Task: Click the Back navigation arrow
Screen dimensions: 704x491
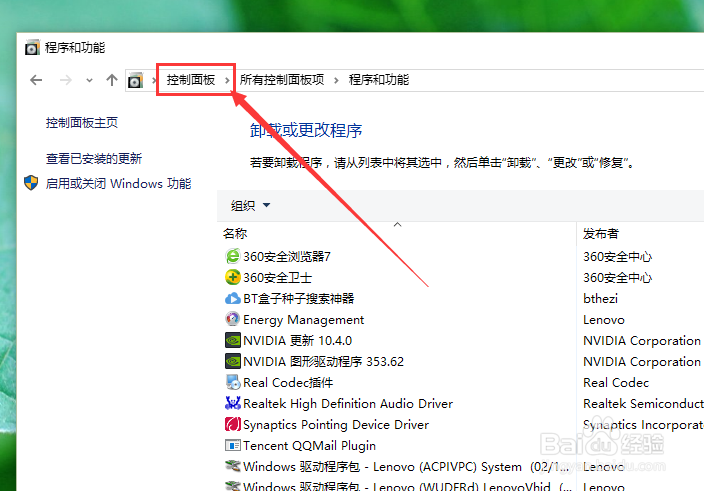Action: pyautogui.click(x=36, y=80)
